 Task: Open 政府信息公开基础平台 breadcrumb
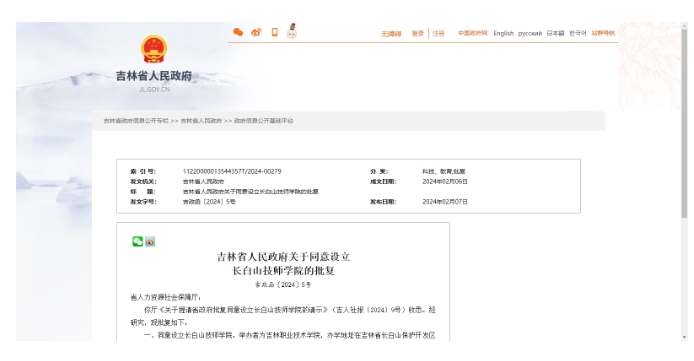tap(263, 120)
